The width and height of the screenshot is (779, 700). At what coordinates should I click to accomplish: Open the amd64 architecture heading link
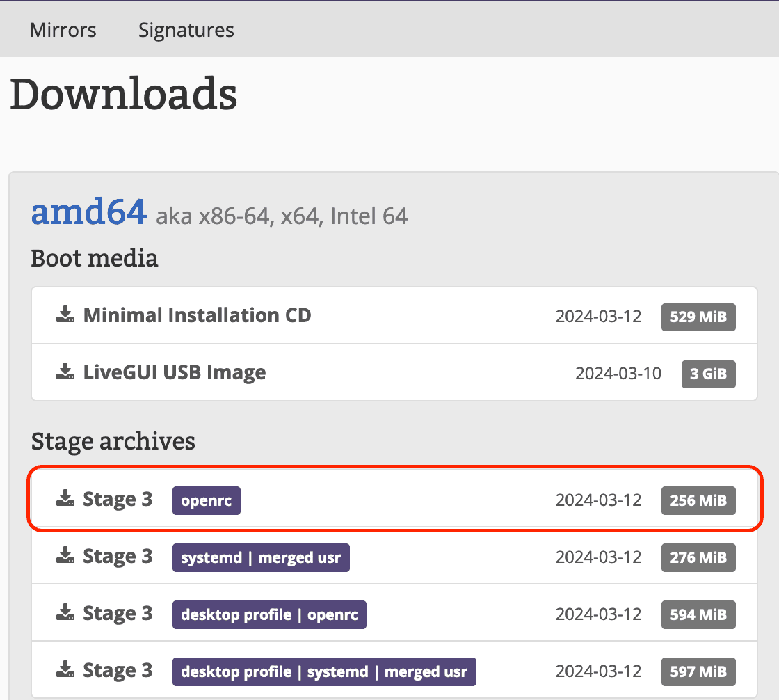88,212
